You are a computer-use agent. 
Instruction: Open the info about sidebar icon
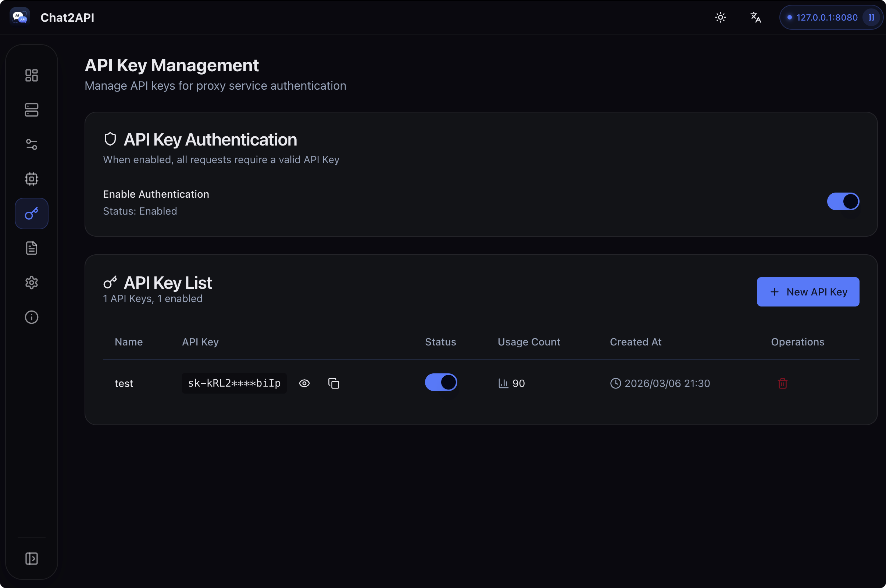32,317
